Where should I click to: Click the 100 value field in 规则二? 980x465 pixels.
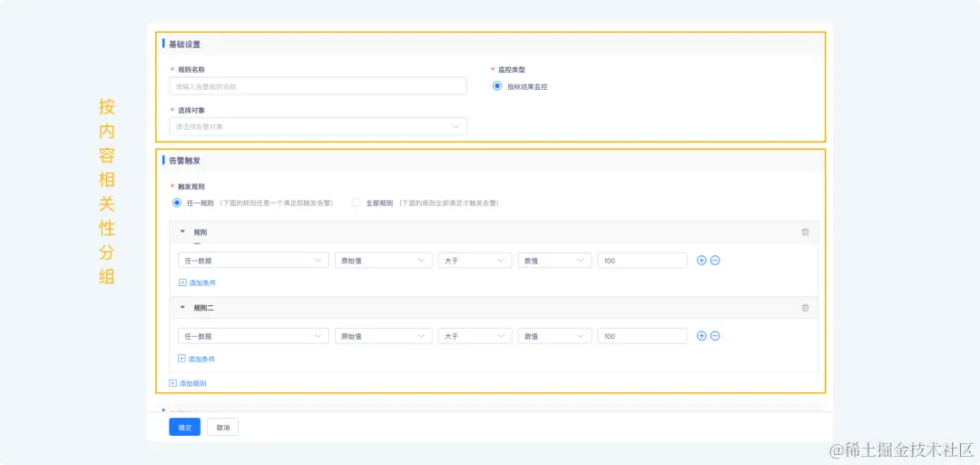tap(642, 336)
